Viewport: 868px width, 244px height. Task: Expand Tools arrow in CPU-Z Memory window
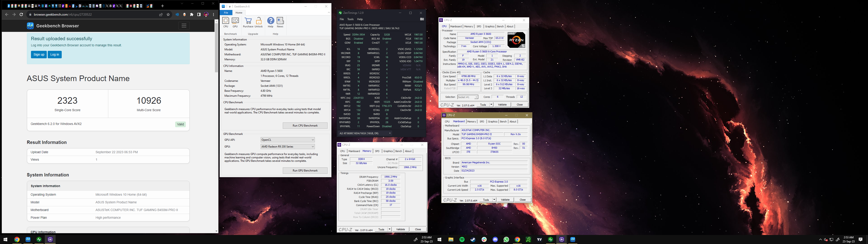(389, 229)
